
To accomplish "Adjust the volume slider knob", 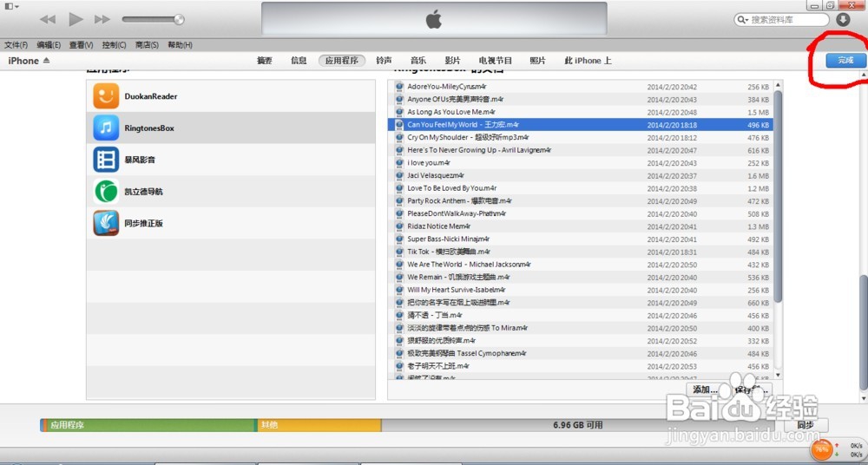I will [x=179, y=19].
